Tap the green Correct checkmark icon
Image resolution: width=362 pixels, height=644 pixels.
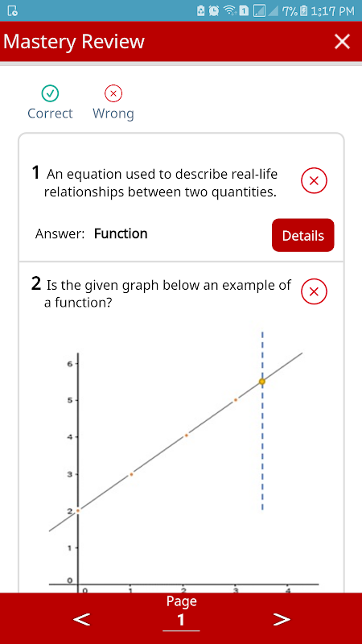pos(50,94)
